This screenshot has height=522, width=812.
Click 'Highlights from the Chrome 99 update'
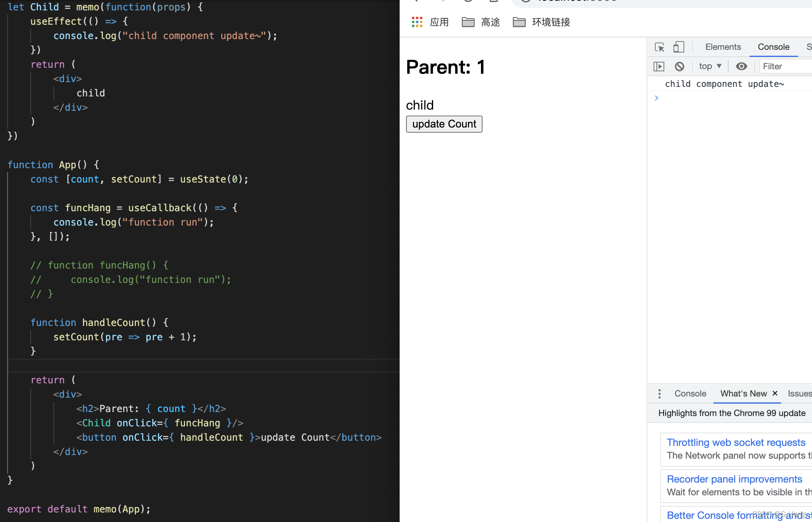pyautogui.click(x=732, y=413)
